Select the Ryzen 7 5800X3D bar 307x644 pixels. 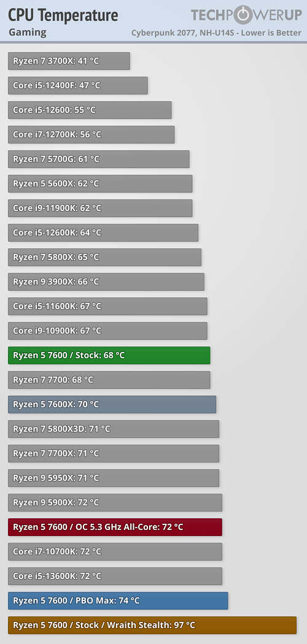114,429
